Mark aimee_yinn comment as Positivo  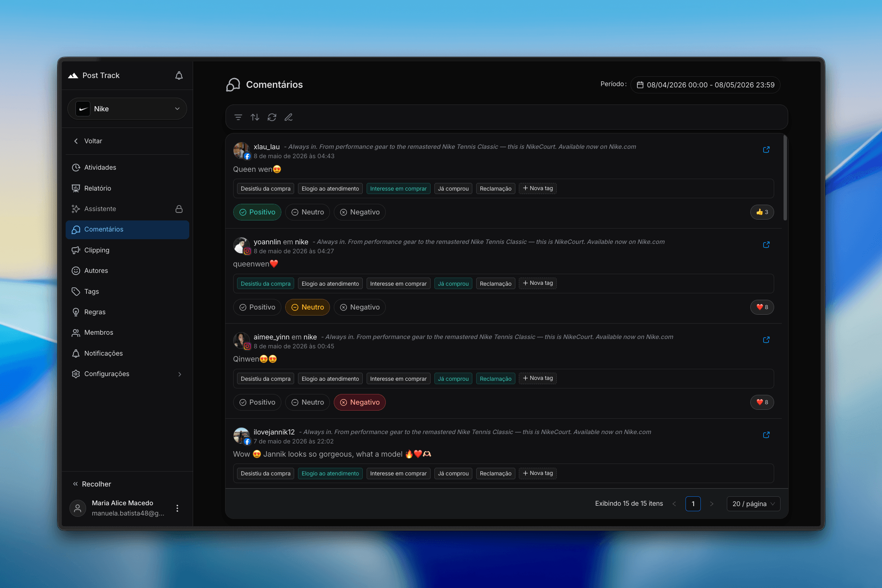pos(257,403)
